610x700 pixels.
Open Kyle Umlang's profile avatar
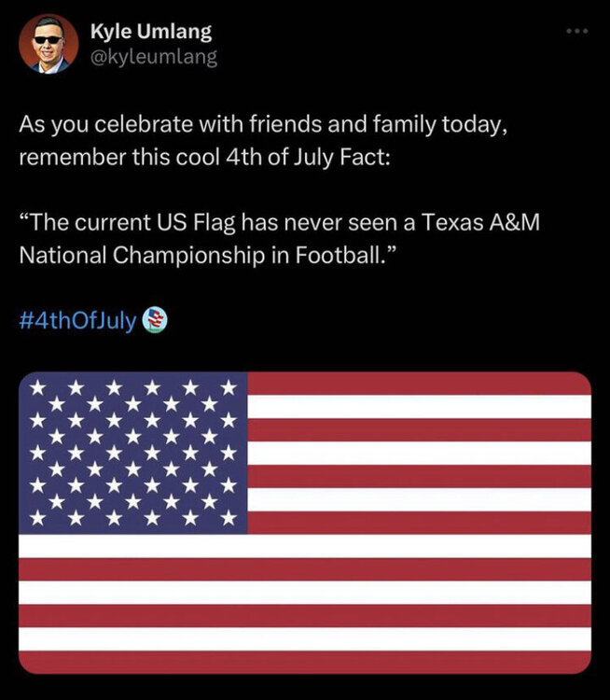pyautogui.click(x=49, y=44)
